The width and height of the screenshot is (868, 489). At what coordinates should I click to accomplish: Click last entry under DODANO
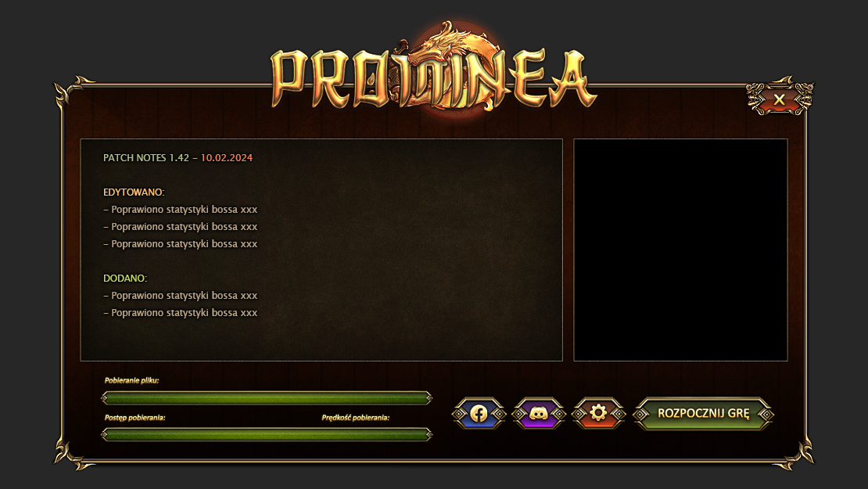click(x=181, y=313)
